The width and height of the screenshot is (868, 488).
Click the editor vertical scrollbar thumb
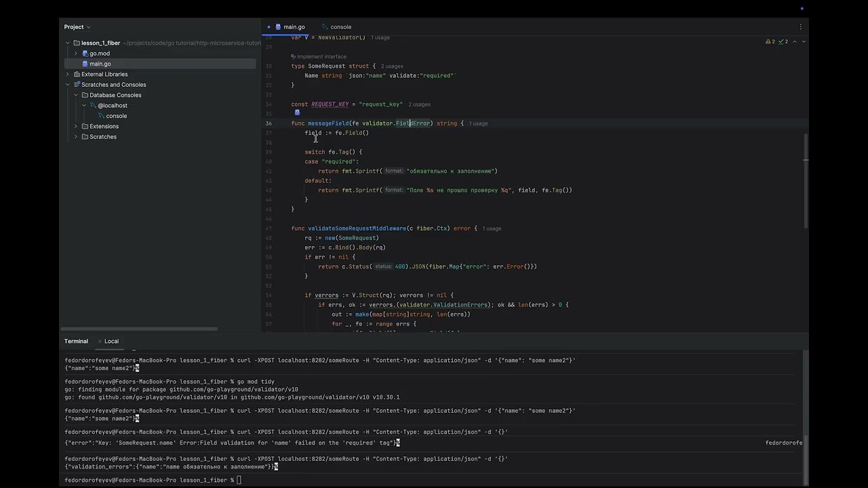tap(806, 180)
